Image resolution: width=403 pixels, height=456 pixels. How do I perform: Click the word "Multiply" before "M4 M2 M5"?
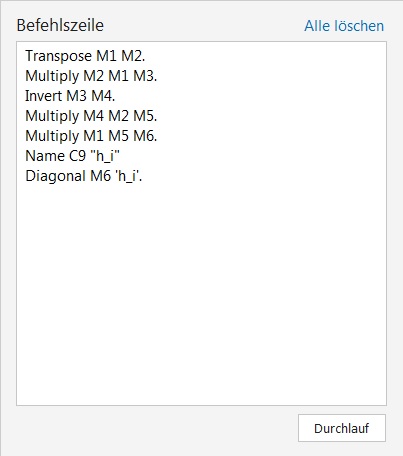click(x=52, y=116)
